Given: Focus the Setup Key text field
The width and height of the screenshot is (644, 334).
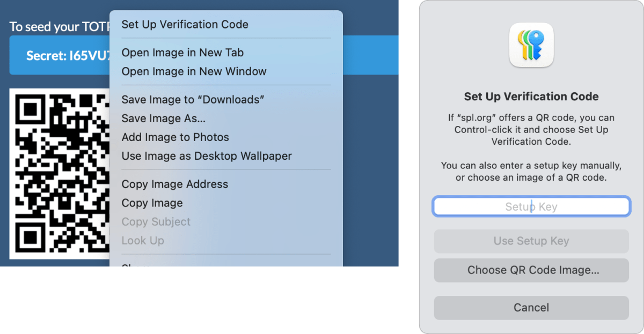Looking at the screenshot, I should pyautogui.click(x=531, y=207).
